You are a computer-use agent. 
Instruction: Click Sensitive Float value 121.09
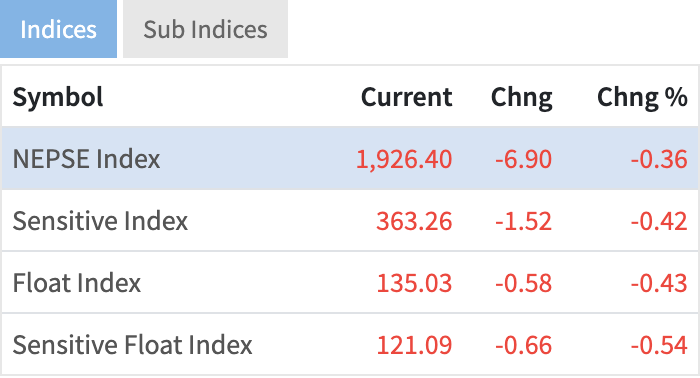(x=414, y=345)
